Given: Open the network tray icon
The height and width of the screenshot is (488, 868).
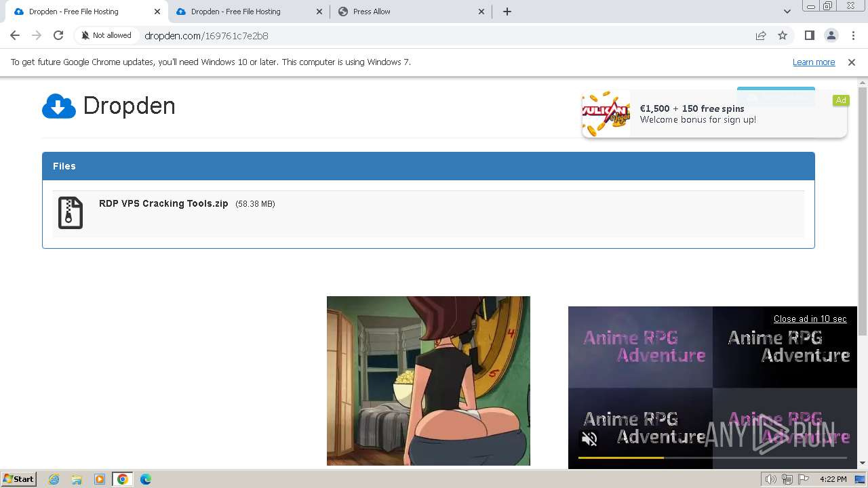Looking at the screenshot, I should (x=787, y=479).
